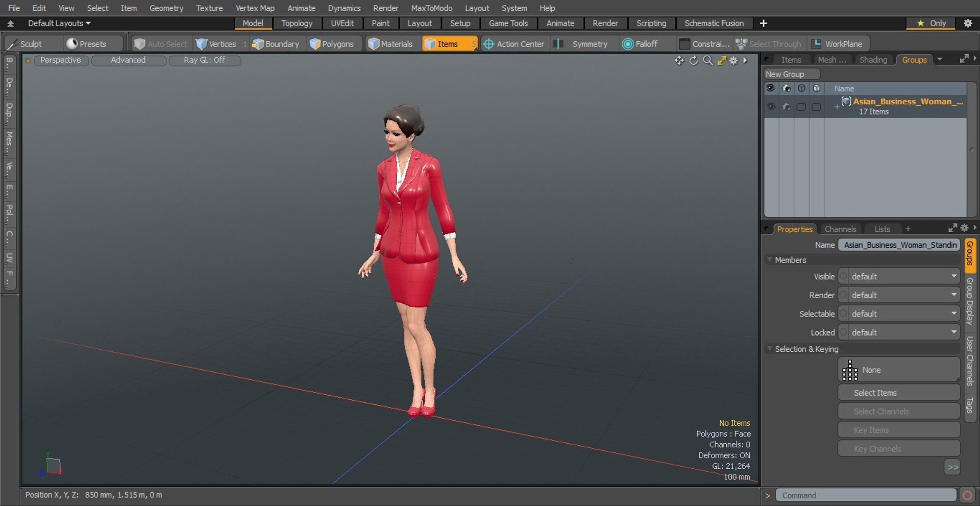Select Vertices selection mode
Screen dimensions: 980x506
tap(216, 44)
